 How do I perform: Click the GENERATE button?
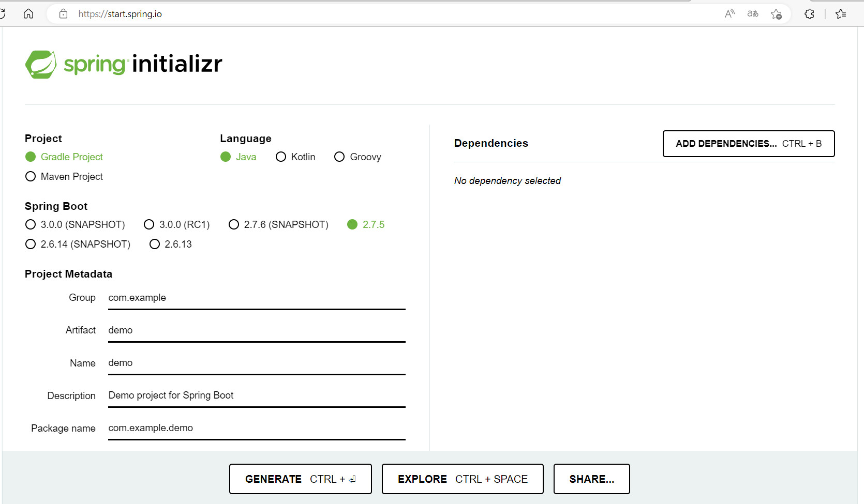pyautogui.click(x=301, y=479)
